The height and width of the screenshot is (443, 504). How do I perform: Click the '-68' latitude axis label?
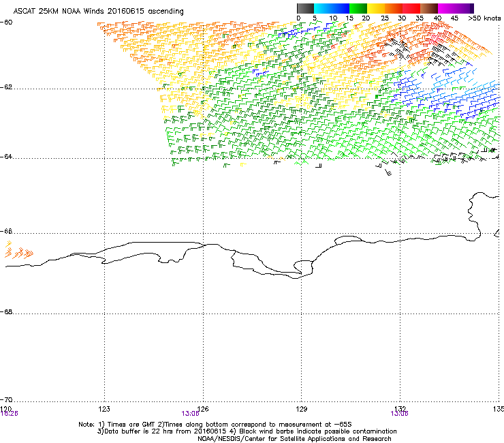(6, 311)
